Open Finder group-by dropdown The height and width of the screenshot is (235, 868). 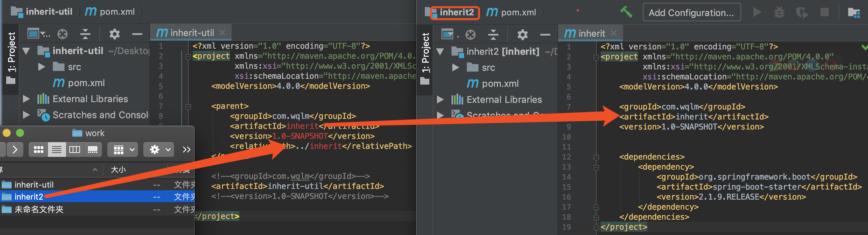[x=123, y=150]
